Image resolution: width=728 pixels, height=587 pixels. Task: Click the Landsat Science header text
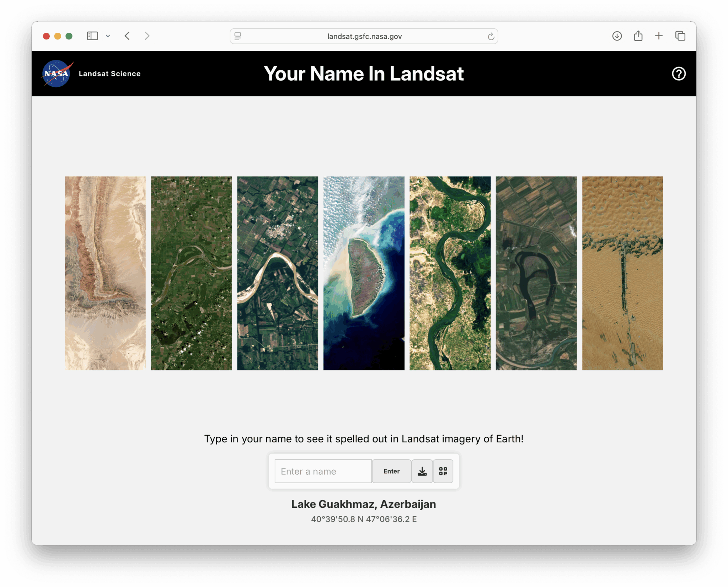109,74
